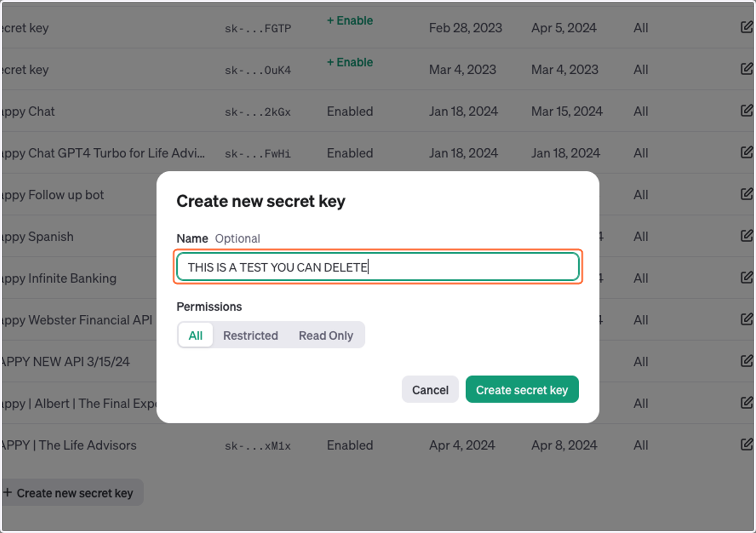756x533 pixels.
Task: Click key value sk-...xM1x
Action: point(258,446)
